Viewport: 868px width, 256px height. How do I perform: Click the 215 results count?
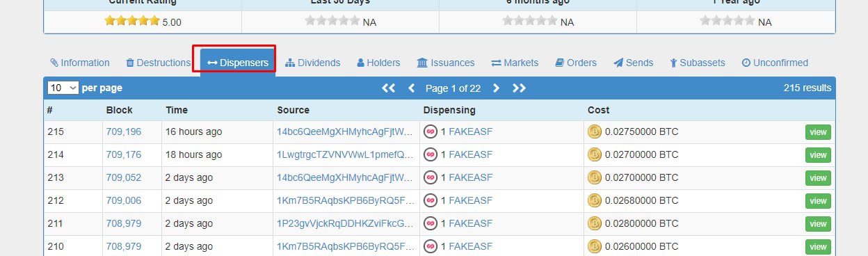coord(807,88)
